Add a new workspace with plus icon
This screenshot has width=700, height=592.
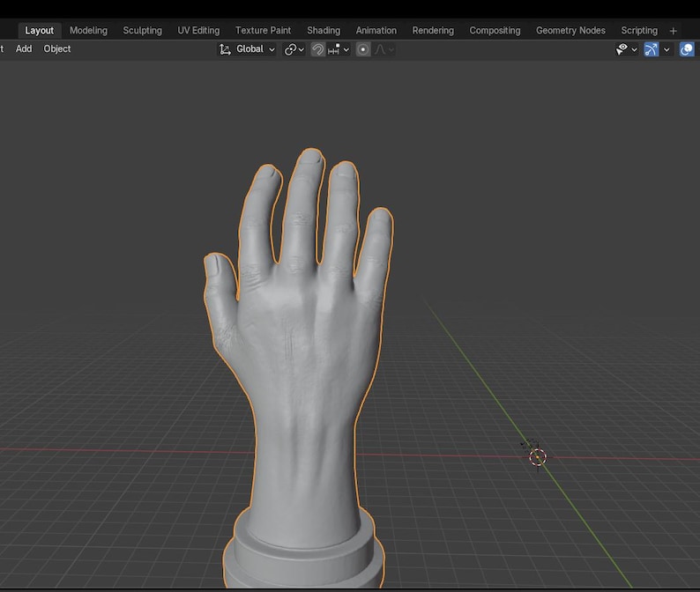pos(674,31)
